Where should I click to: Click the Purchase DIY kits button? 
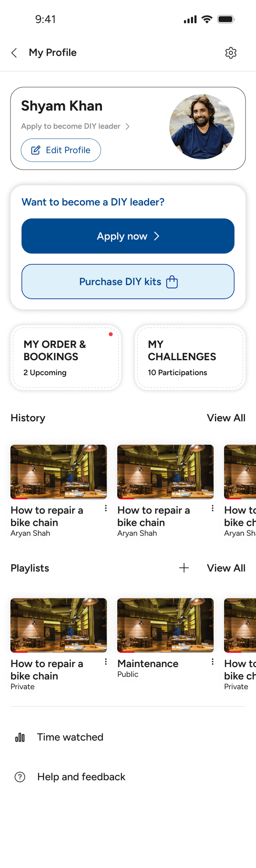tap(128, 281)
